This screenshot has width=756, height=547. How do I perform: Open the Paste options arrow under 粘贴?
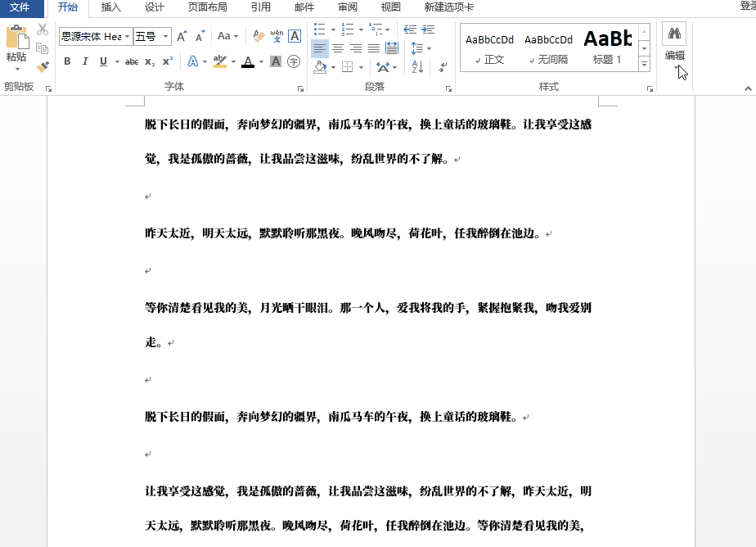click(x=17, y=69)
